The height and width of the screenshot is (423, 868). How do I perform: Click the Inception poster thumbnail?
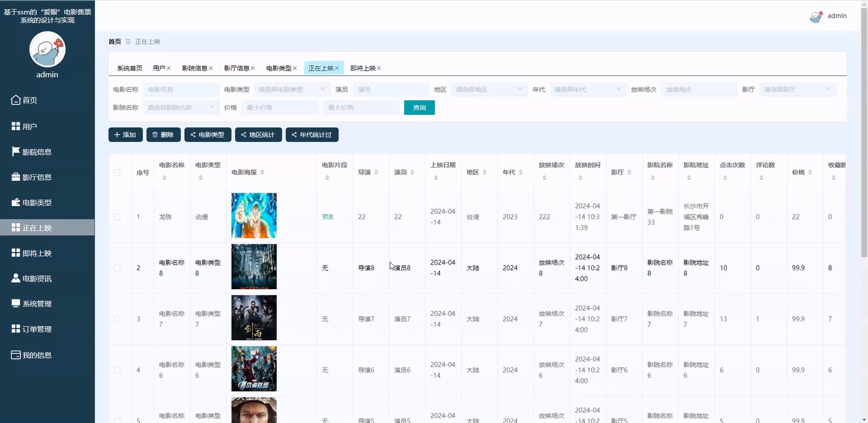click(x=254, y=267)
